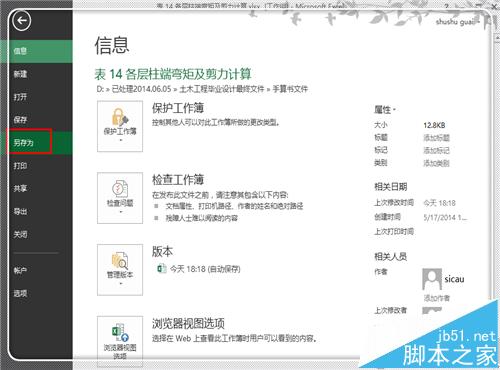This screenshot has width=500, height=370.
Task: Click the 检查问题 document icon button
Action: point(120,198)
